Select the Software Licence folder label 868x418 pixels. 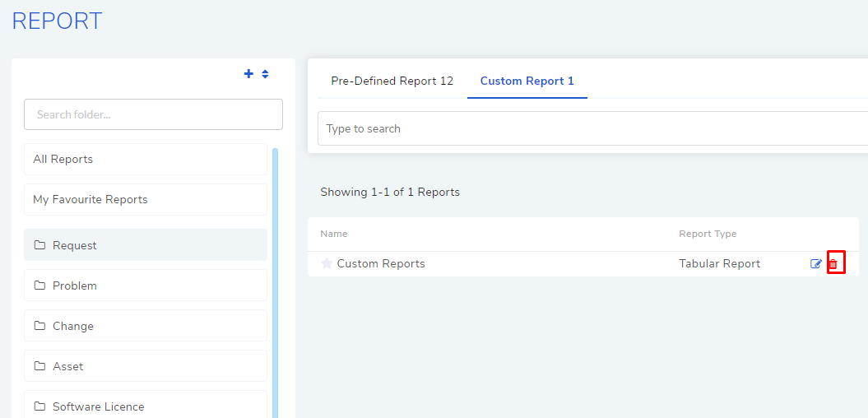tap(99, 407)
